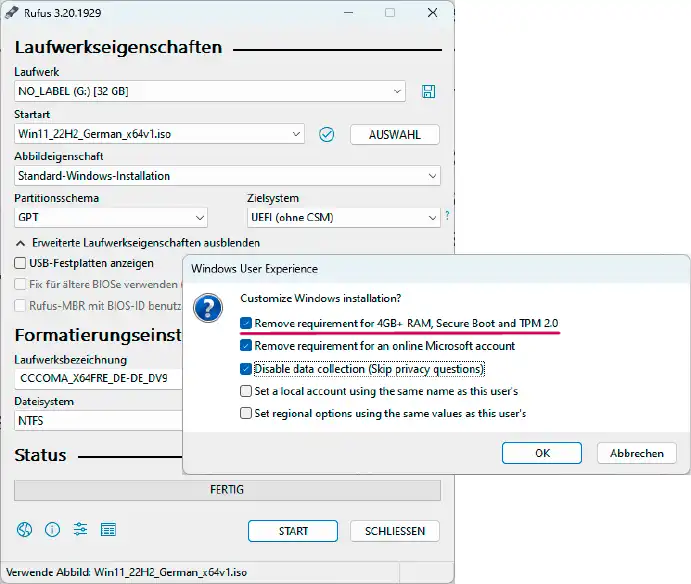Click Abbrechen in the dialog
Image resolution: width=691 pixels, height=584 pixels.
point(636,453)
